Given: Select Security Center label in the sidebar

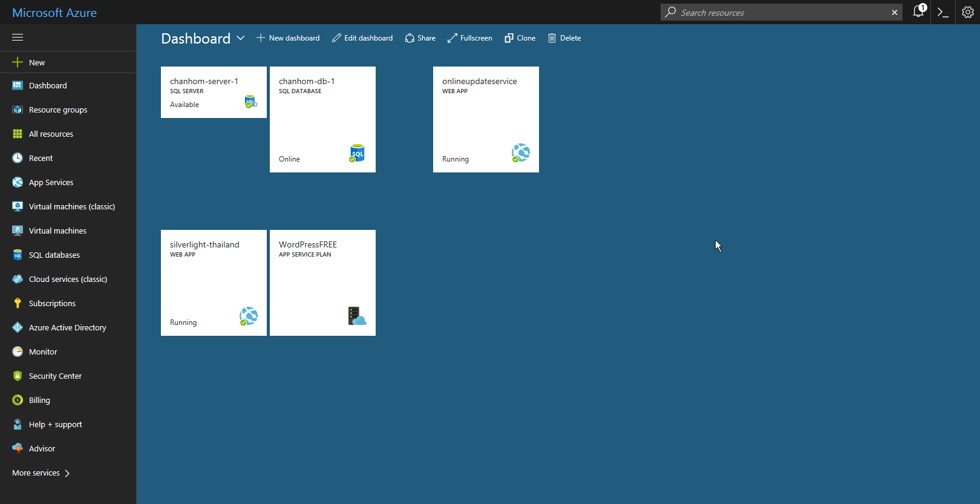Looking at the screenshot, I should click(x=55, y=376).
